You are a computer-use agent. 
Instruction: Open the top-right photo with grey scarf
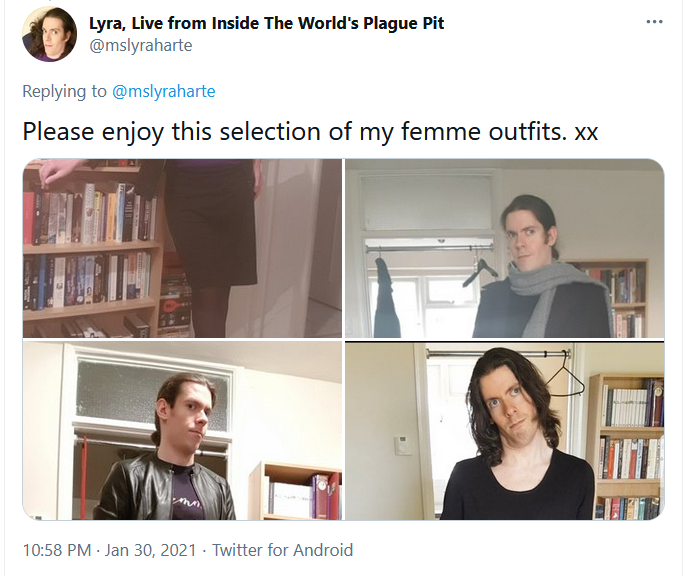pyautogui.click(x=505, y=248)
